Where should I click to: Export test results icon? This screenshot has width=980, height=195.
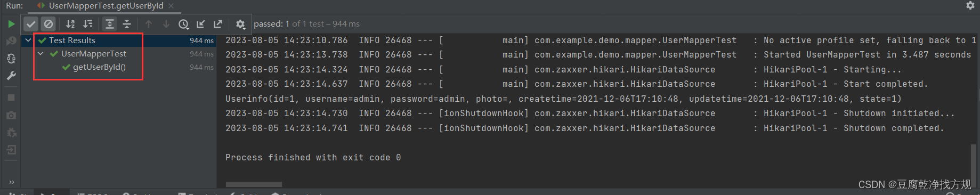218,24
